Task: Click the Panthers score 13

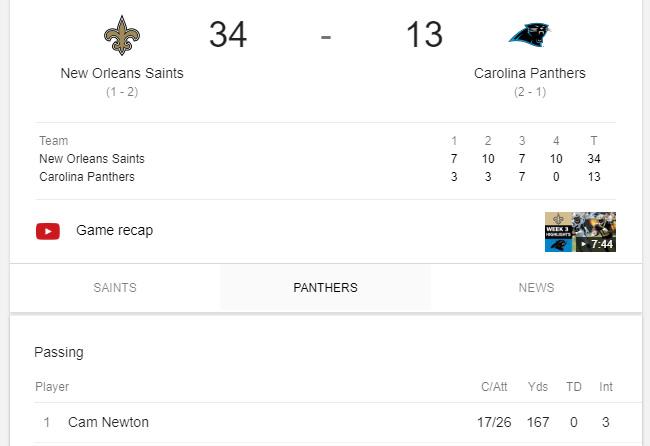Action: click(x=424, y=34)
